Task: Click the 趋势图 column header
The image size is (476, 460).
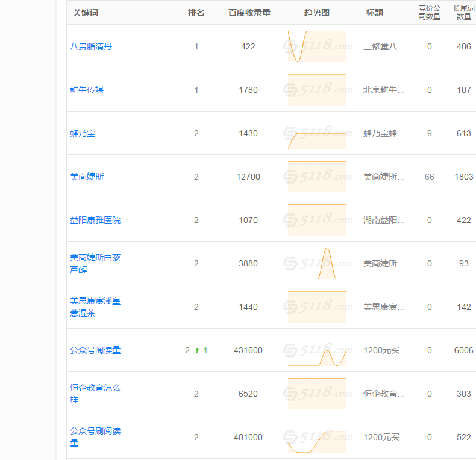Action: (x=316, y=13)
